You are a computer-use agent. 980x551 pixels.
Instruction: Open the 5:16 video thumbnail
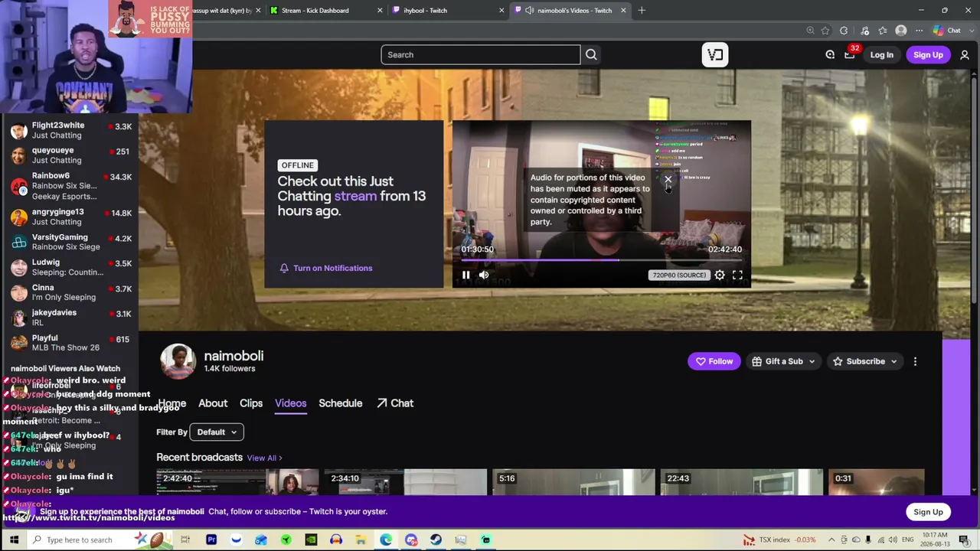tap(573, 482)
